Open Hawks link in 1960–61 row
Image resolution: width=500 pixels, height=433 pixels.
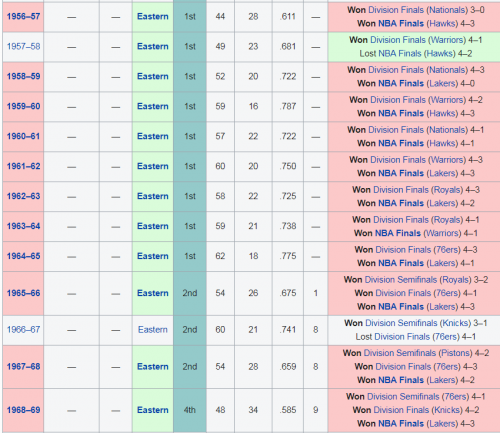(442, 144)
